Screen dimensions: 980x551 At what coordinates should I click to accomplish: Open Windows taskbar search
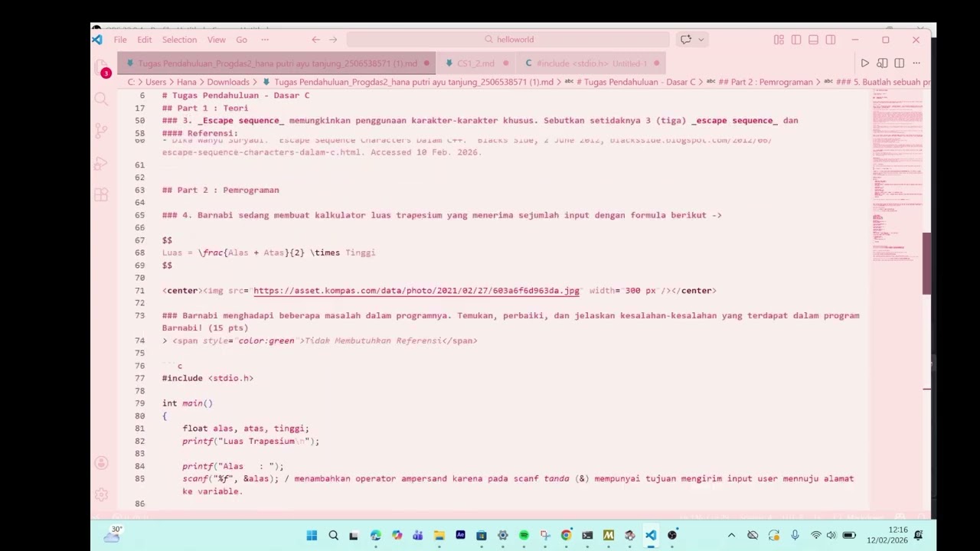point(333,536)
